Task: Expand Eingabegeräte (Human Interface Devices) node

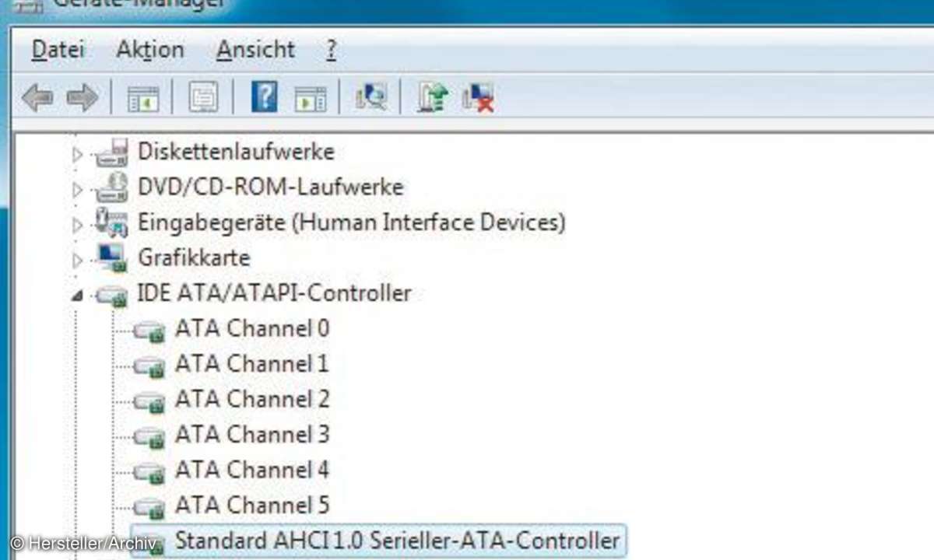Action: pyautogui.click(x=77, y=225)
